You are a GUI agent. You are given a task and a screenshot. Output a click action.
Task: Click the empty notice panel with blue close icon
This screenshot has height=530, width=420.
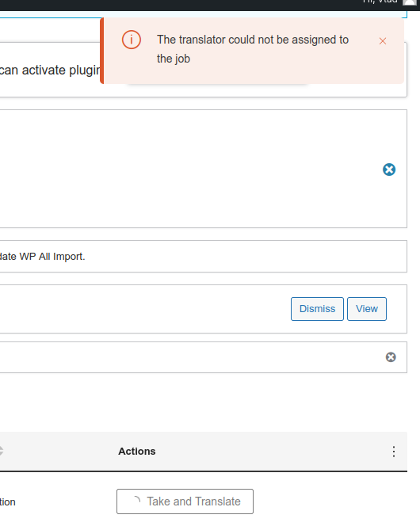click(x=203, y=169)
